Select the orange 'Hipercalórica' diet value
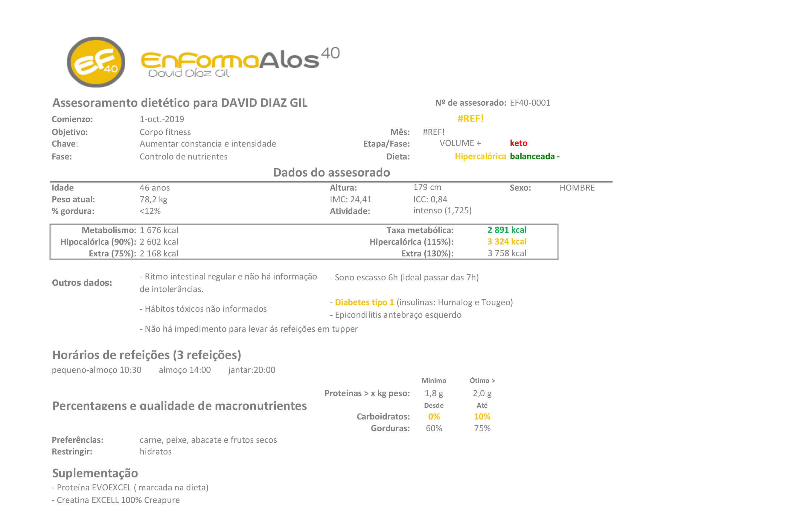Viewport: 812px width, 517px height. pos(481,156)
